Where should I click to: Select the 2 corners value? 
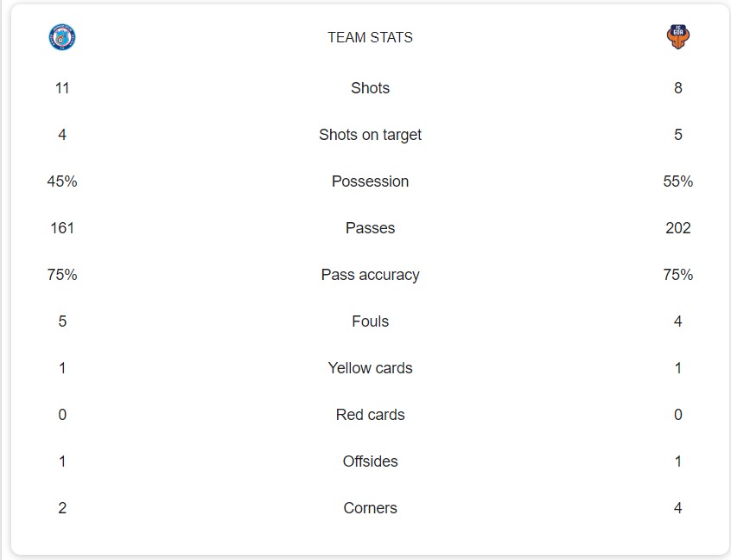click(x=62, y=508)
